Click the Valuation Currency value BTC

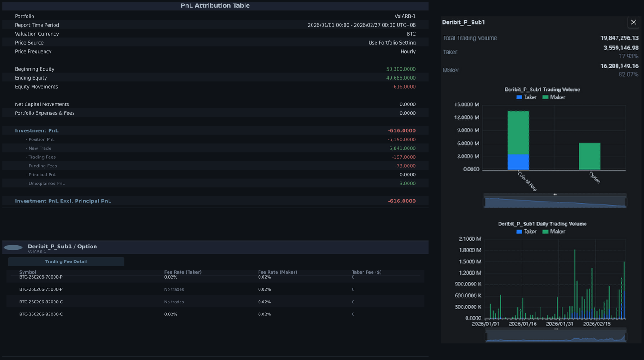(411, 34)
